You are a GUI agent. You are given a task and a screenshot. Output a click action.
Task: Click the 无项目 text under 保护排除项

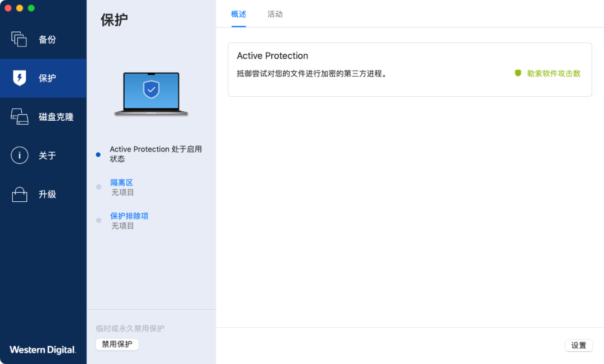(x=122, y=226)
